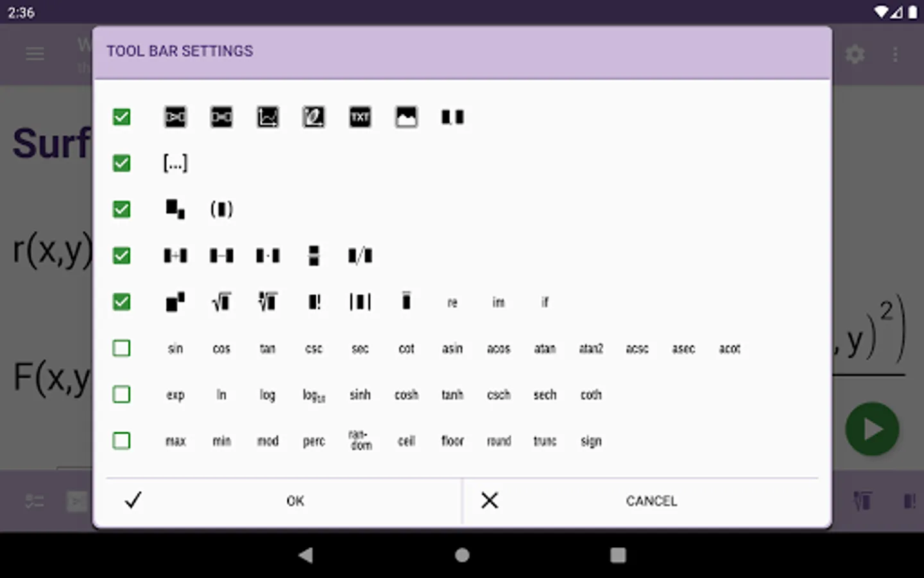Select the factorial icon
Image resolution: width=924 pixels, height=578 pixels.
(314, 302)
